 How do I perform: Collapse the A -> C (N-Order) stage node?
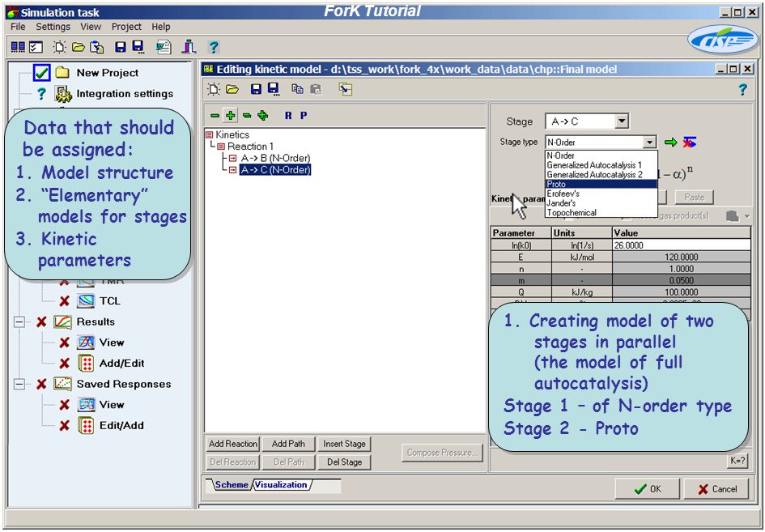(x=232, y=170)
